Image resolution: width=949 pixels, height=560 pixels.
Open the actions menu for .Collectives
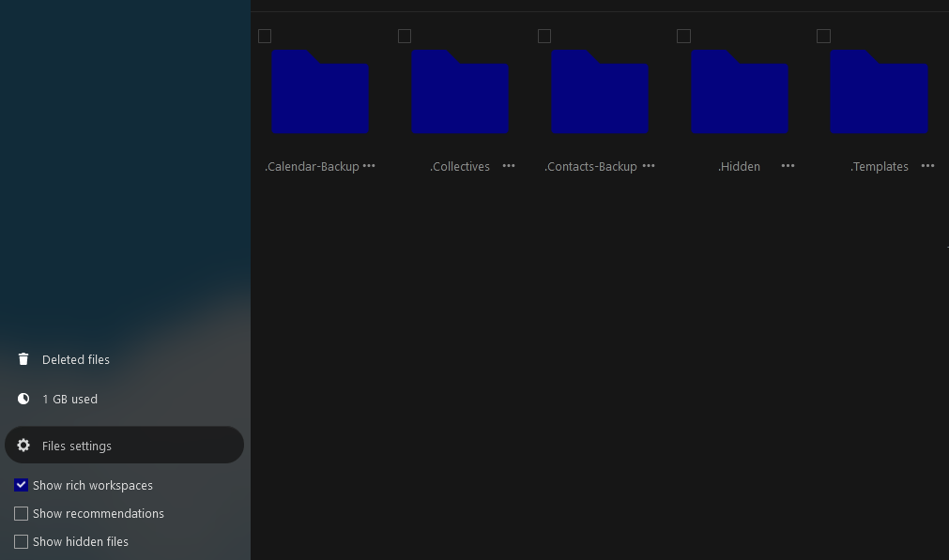coord(509,166)
